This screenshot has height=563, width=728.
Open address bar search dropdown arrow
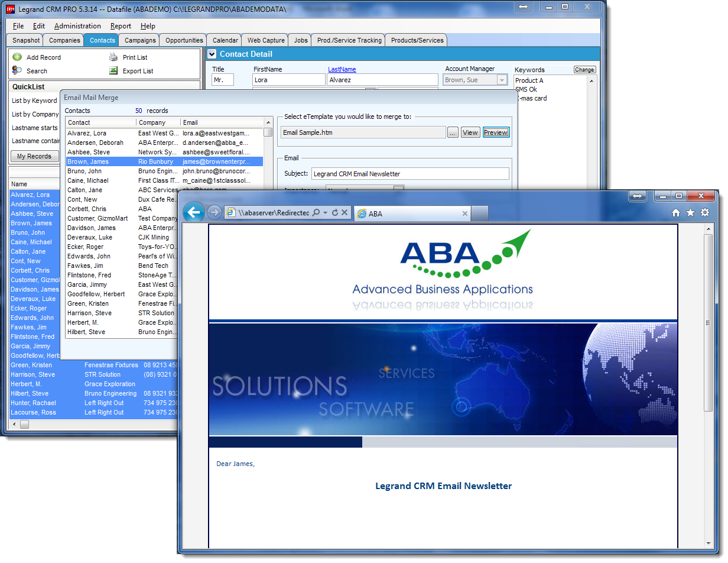point(326,212)
